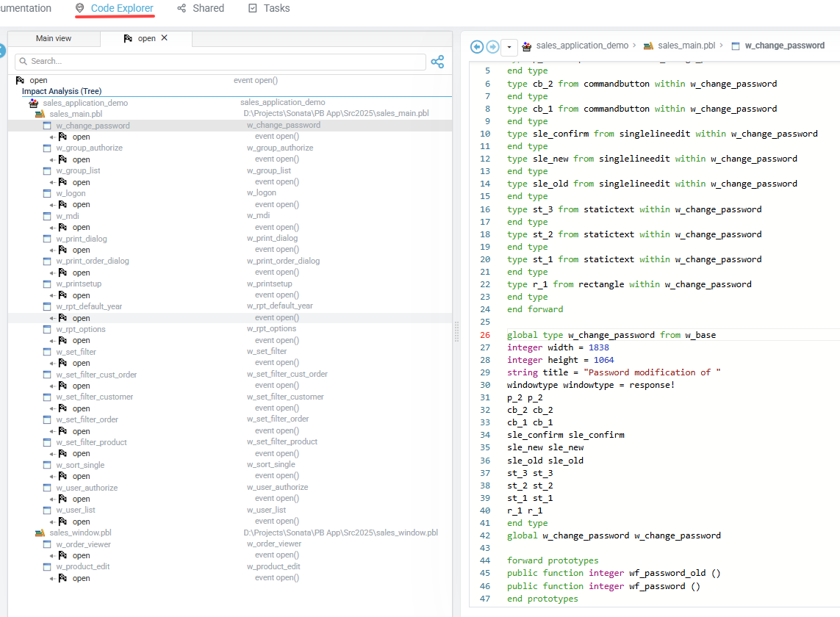Click the event flag icon under w_mdi
840x617 pixels.
pyautogui.click(x=62, y=227)
